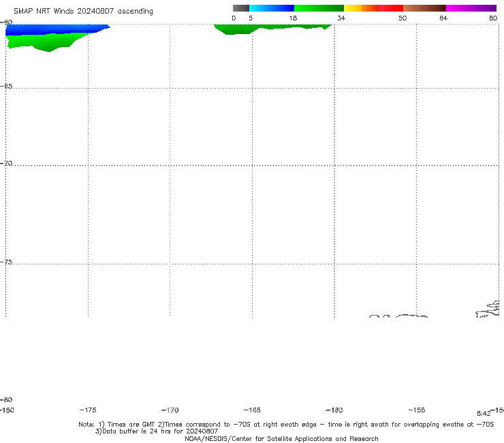This screenshot has height=443, width=504.
Task: Click the cyan-blue segment of the color bar
Action: 272,8
